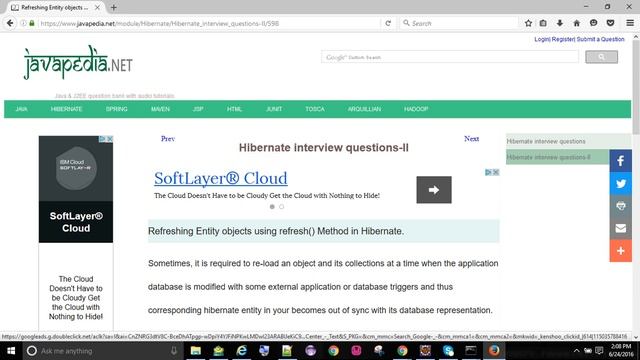
Task: Open the MAVEN menu item
Action: [160, 109]
